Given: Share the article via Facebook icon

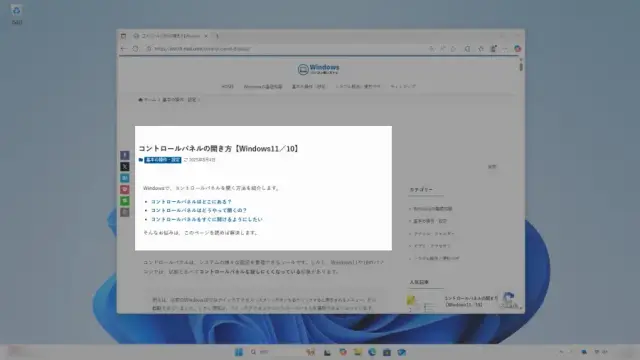Looking at the screenshot, I should coord(124,155).
